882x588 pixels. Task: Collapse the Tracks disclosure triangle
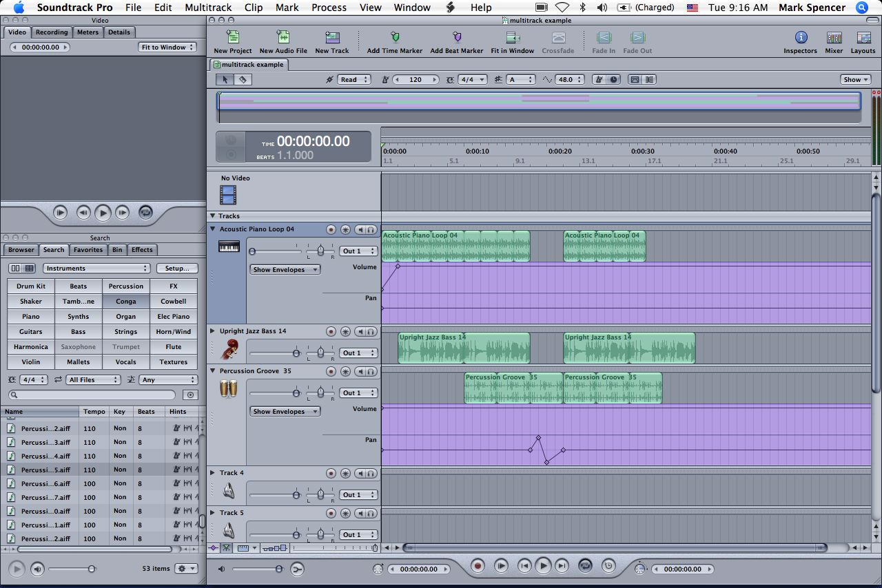(212, 216)
